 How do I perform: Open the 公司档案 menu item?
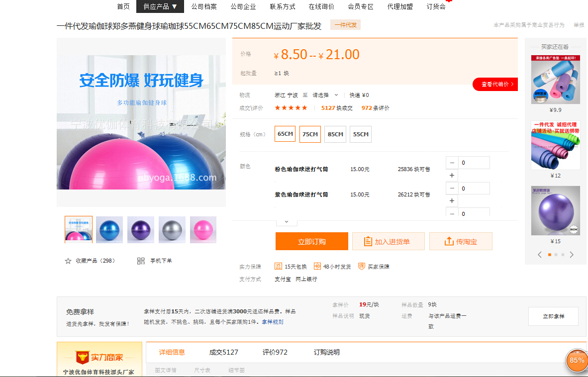pos(204,6)
